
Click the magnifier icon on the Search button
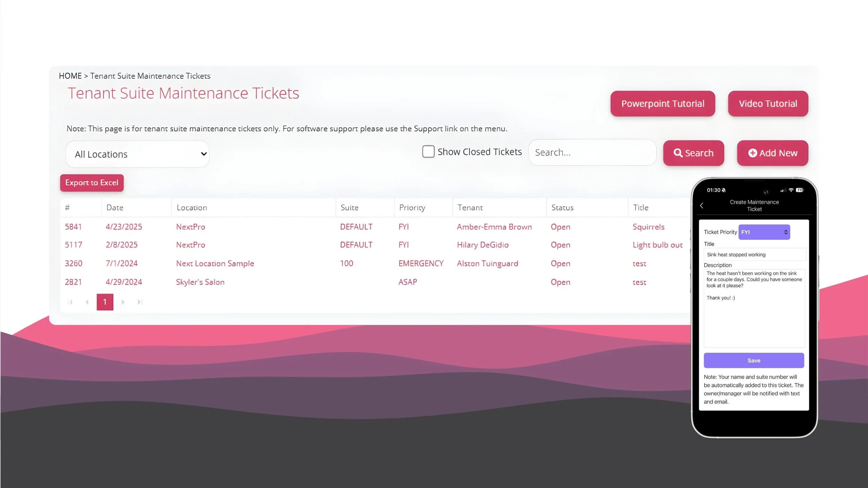(x=678, y=153)
